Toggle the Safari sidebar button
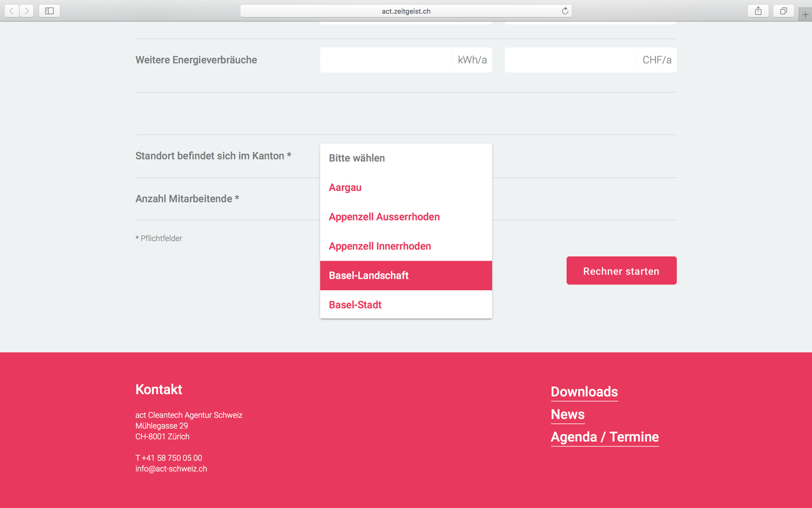Screen dimensions: 812x508 pos(49,10)
